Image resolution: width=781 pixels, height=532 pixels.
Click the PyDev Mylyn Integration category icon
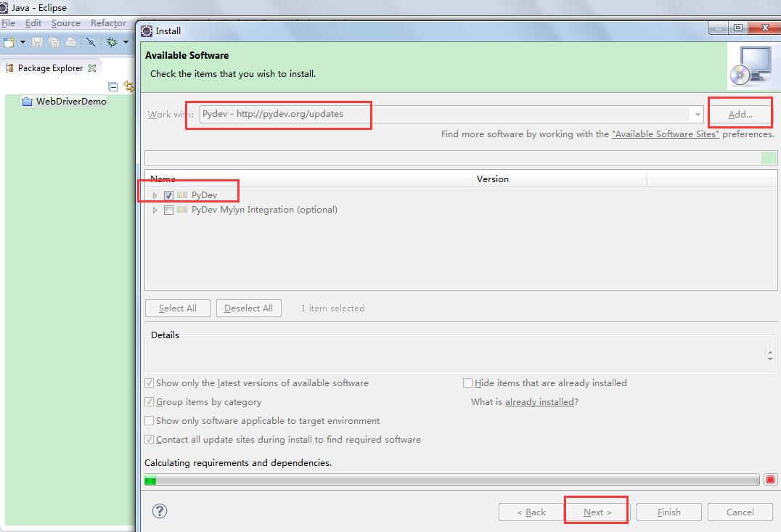(182, 210)
